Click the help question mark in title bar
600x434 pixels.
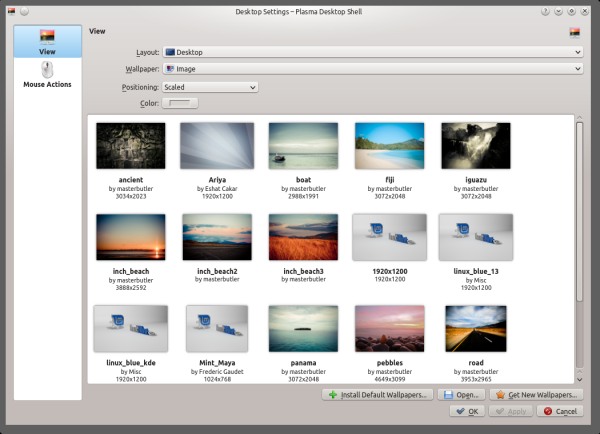[x=545, y=11]
